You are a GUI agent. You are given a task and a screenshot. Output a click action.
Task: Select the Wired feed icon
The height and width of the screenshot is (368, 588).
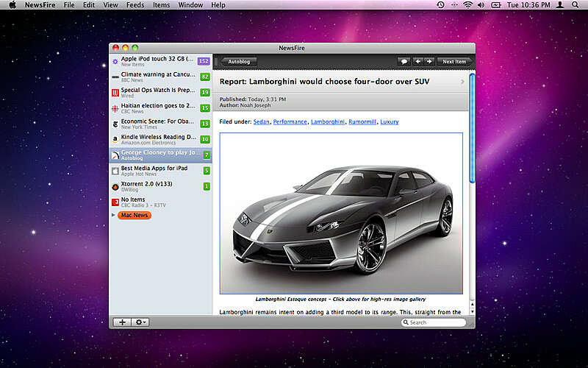(115, 93)
